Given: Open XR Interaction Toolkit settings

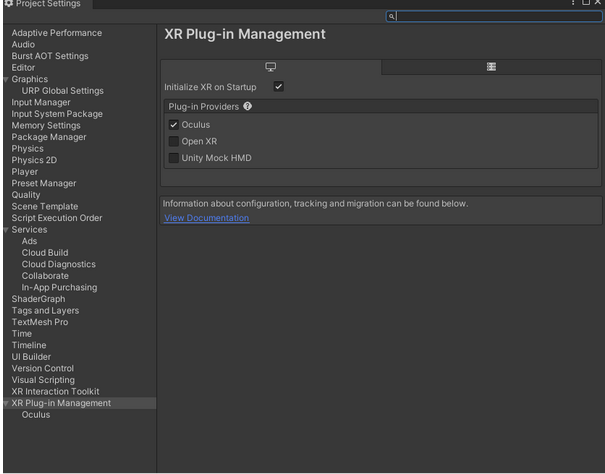Looking at the screenshot, I should point(55,392).
